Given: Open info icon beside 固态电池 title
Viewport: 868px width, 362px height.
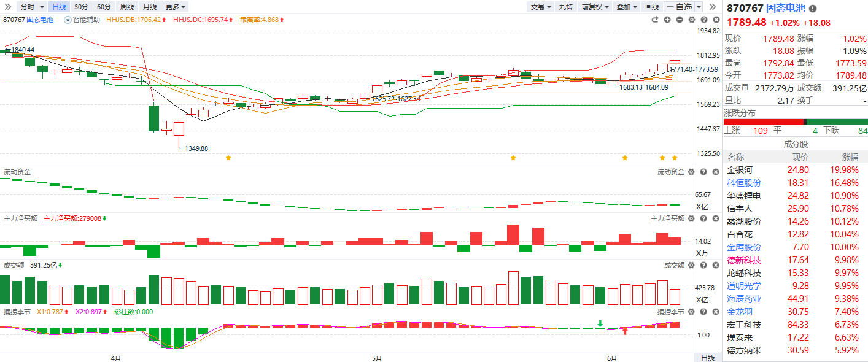Looking at the screenshot, I should point(813,9).
